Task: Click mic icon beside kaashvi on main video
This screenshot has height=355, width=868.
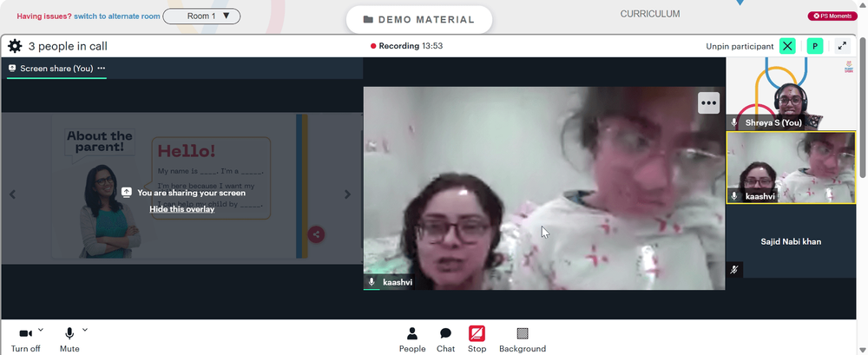Action: [372, 282]
